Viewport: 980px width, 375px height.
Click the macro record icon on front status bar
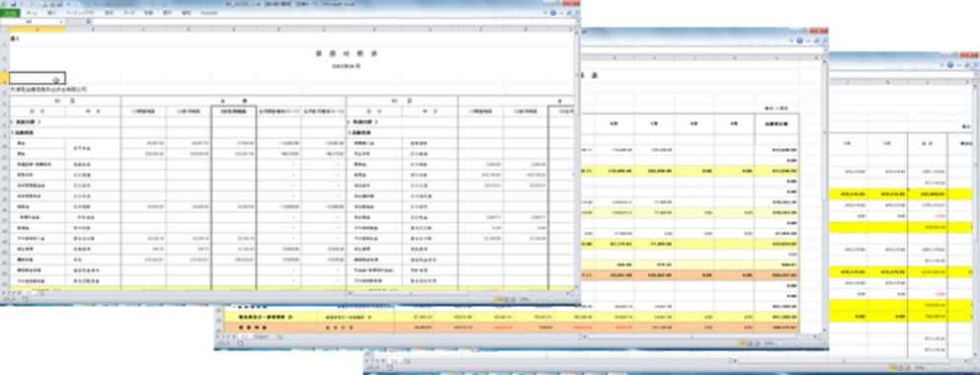(25, 299)
